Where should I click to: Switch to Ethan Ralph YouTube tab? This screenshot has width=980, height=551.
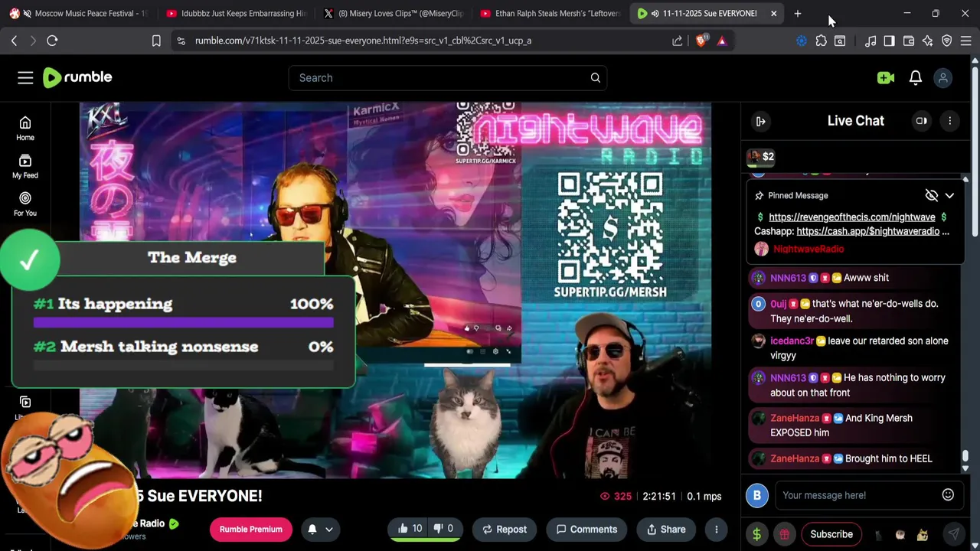click(550, 13)
